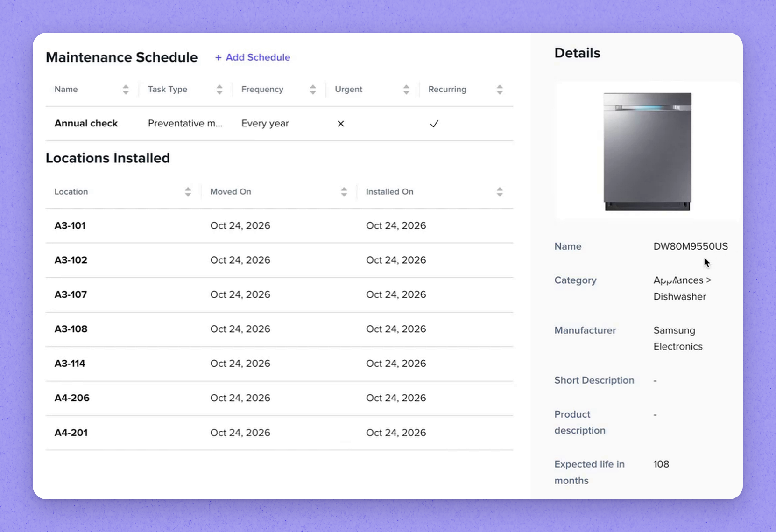Image resolution: width=776 pixels, height=532 pixels.
Task: Select location A3-101 row
Action: 279,226
